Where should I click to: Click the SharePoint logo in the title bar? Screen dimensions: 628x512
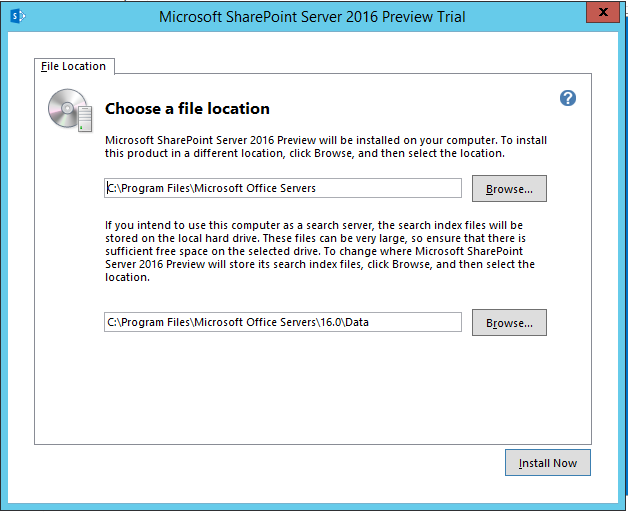(x=18, y=16)
